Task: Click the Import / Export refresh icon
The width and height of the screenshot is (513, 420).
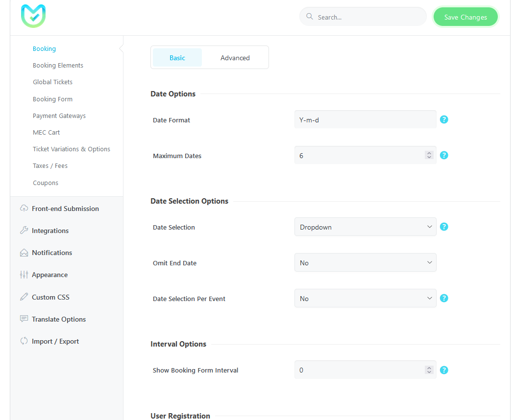Action: tap(24, 341)
